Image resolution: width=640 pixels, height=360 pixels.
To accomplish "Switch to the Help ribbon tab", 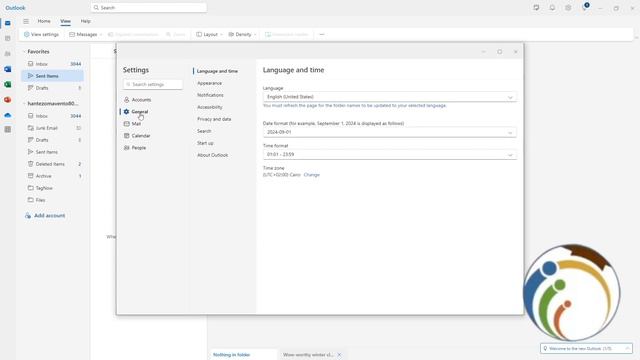I will tap(85, 21).
